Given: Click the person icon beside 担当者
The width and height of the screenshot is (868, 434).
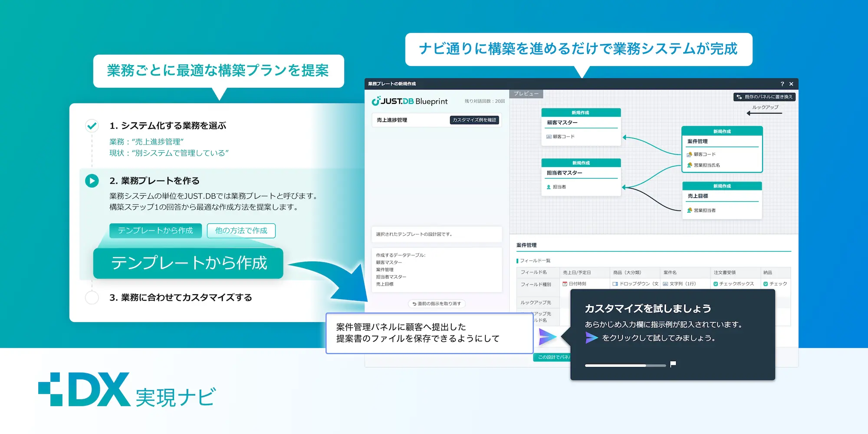Looking at the screenshot, I should (x=549, y=187).
